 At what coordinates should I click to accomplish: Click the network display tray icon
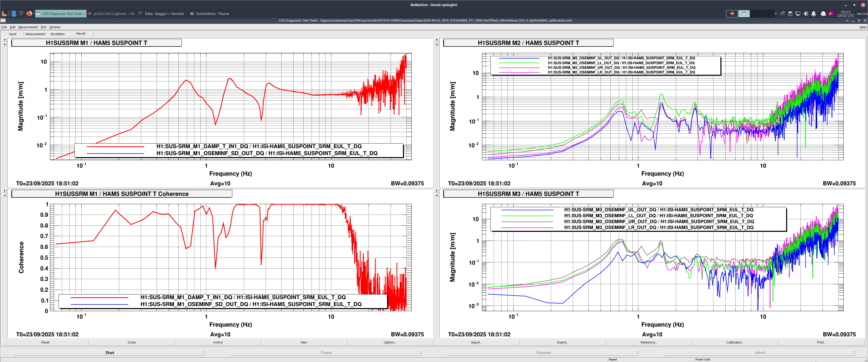tap(798, 14)
